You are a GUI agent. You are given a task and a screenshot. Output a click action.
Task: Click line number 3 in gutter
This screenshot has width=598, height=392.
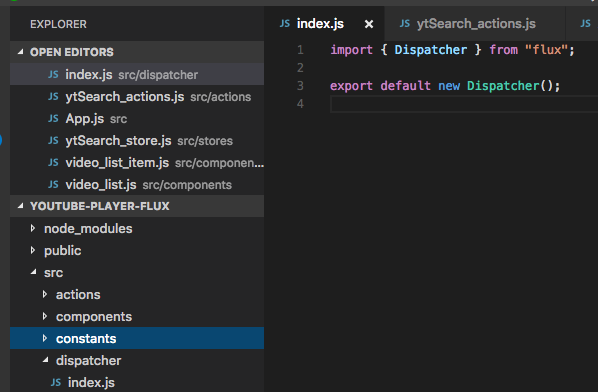click(301, 85)
